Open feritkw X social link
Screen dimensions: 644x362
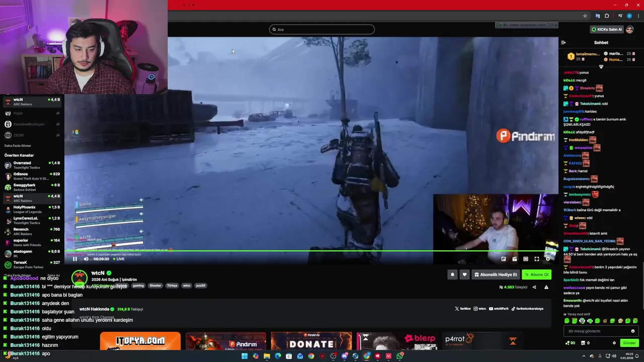coord(463,309)
